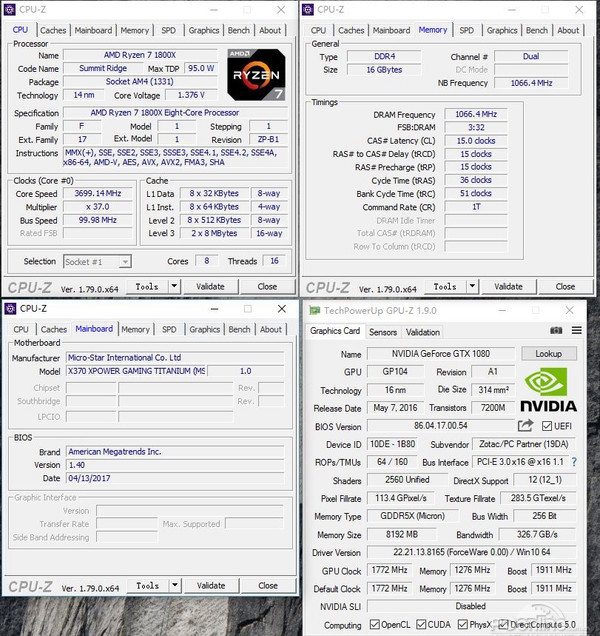Click the Bus Interface question mark help icon
The height and width of the screenshot is (636, 600).
(574, 462)
